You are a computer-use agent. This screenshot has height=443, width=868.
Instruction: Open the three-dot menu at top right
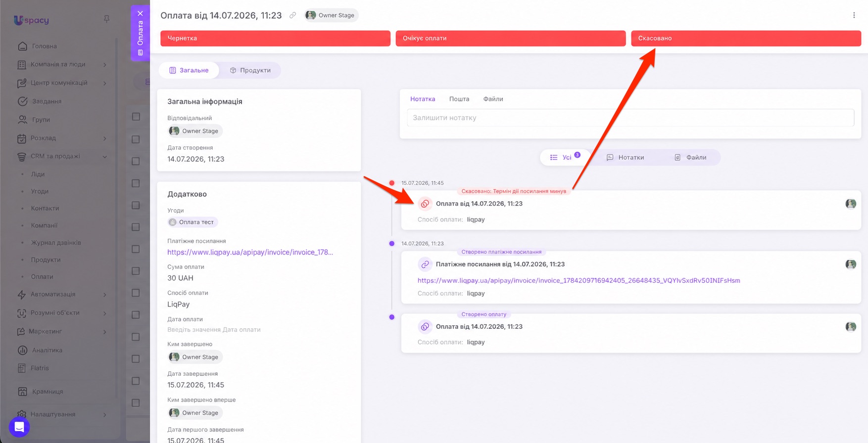pos(854,15)
